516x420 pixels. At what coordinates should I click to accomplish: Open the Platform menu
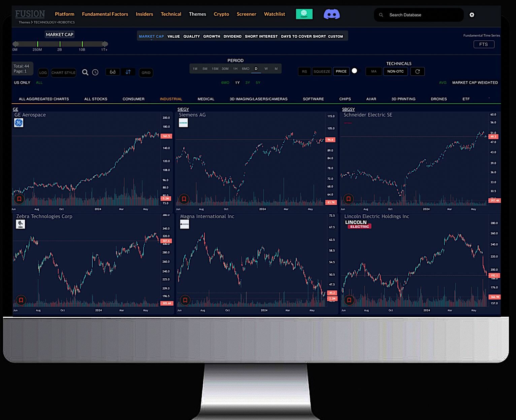pos(65,14)
